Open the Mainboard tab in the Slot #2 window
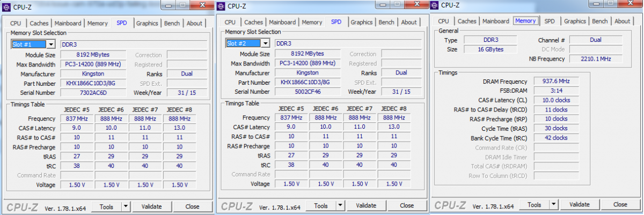The height and width of the screenshot is (215, 644). pos(282,23)
